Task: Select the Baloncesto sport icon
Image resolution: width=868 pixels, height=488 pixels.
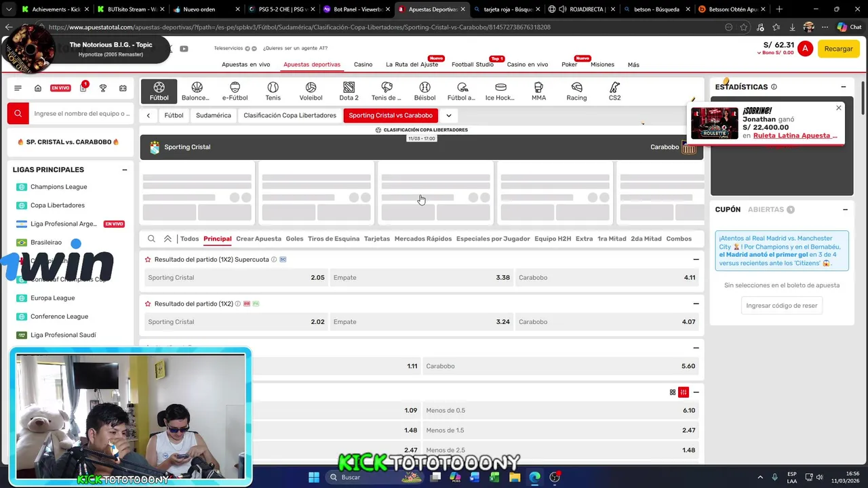Action: point(195,91)
